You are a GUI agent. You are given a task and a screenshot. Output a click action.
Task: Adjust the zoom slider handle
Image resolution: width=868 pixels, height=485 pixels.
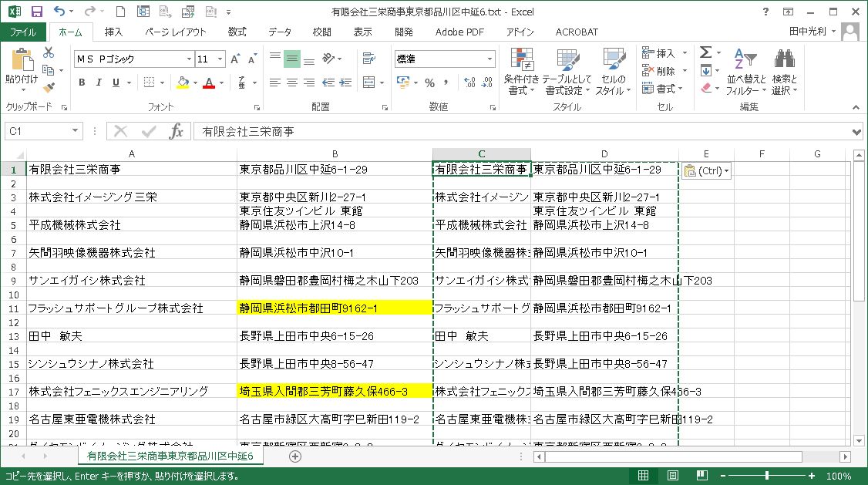pos(767,476)
